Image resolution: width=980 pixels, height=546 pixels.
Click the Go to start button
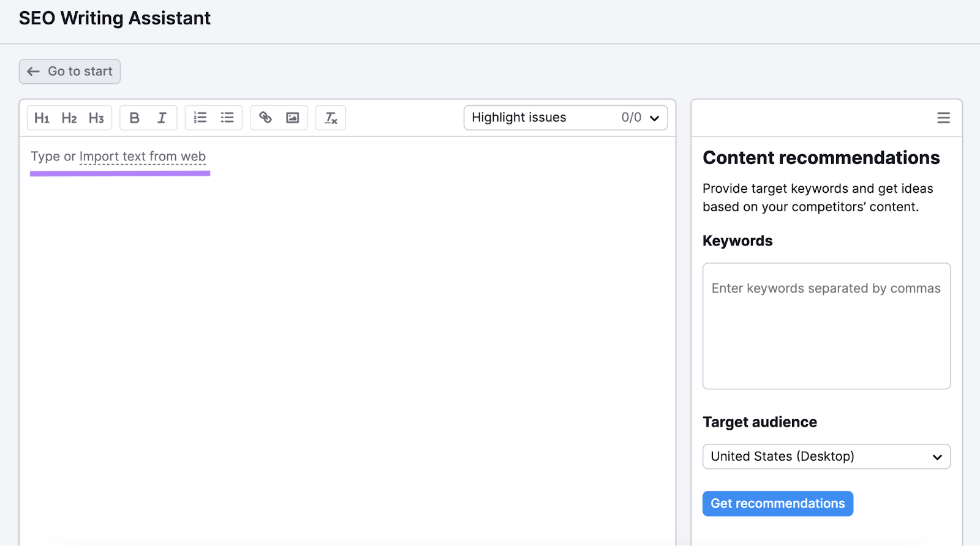click(x=70, y=72)
